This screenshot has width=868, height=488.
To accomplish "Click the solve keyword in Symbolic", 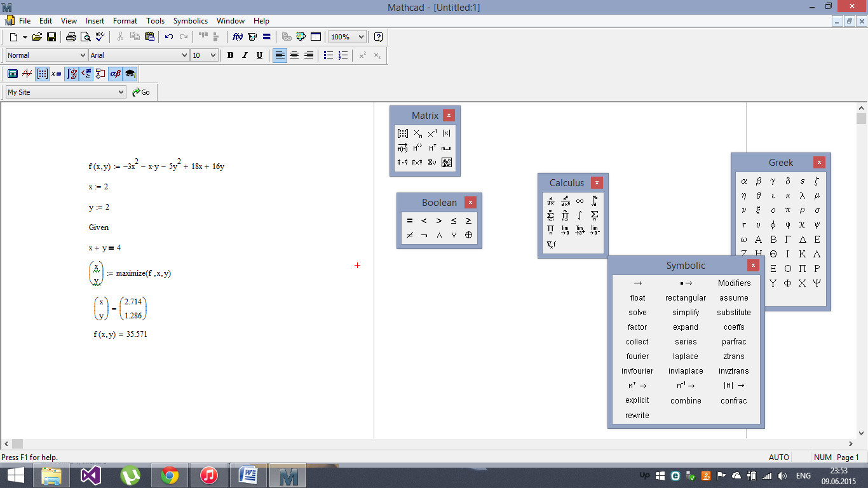I will coord(637,313).
